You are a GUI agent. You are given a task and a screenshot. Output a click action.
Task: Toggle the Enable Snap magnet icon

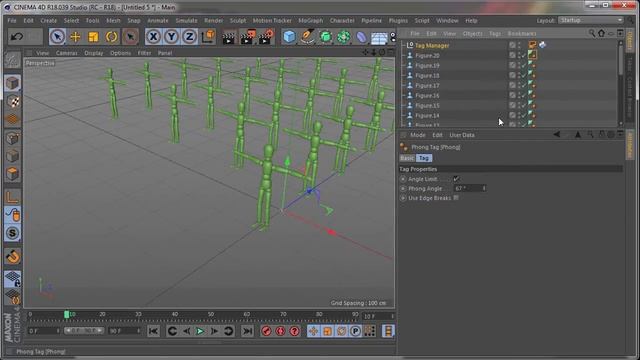click(x=13, y=257)
